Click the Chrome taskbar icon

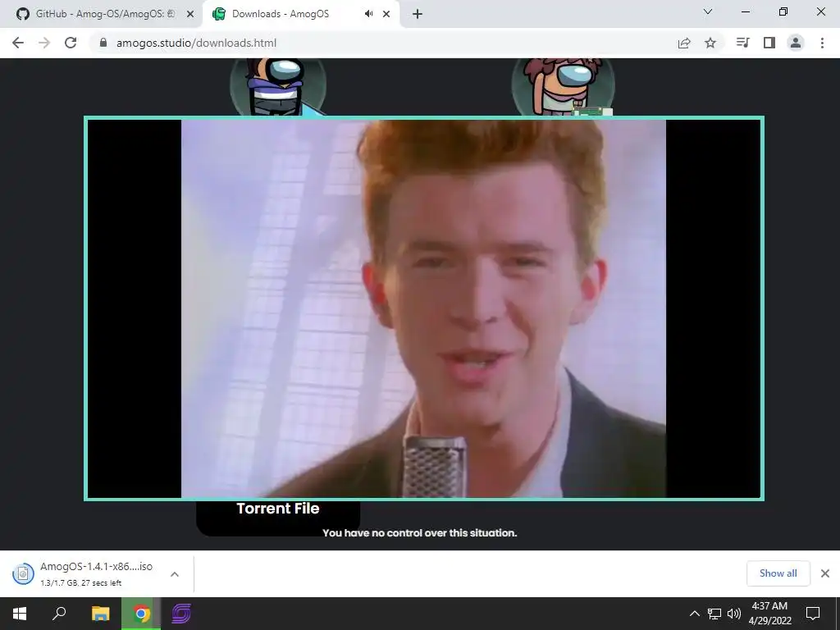(141, 614)
